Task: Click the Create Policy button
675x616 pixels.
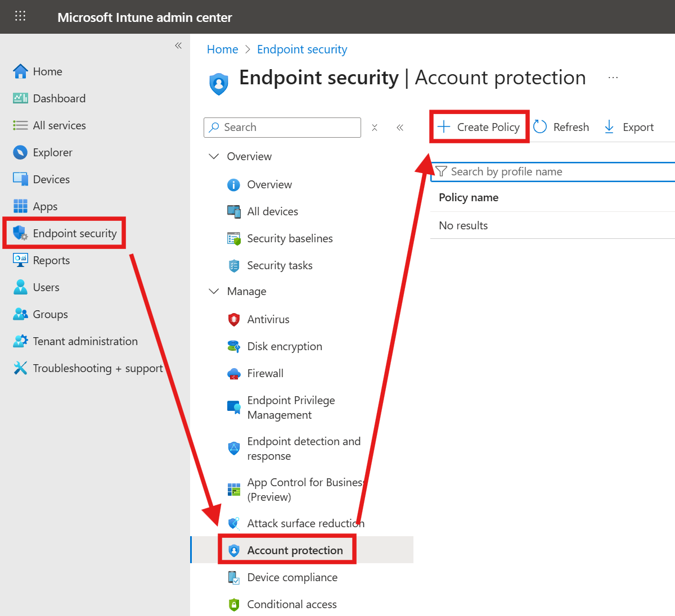Action: click(479, 127)
